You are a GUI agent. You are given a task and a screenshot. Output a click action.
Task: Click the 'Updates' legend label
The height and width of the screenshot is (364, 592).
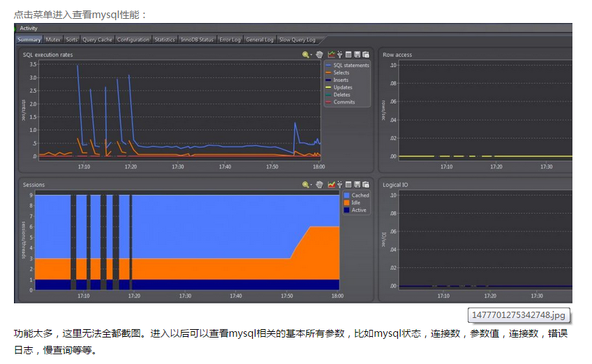tap(343, 87)
